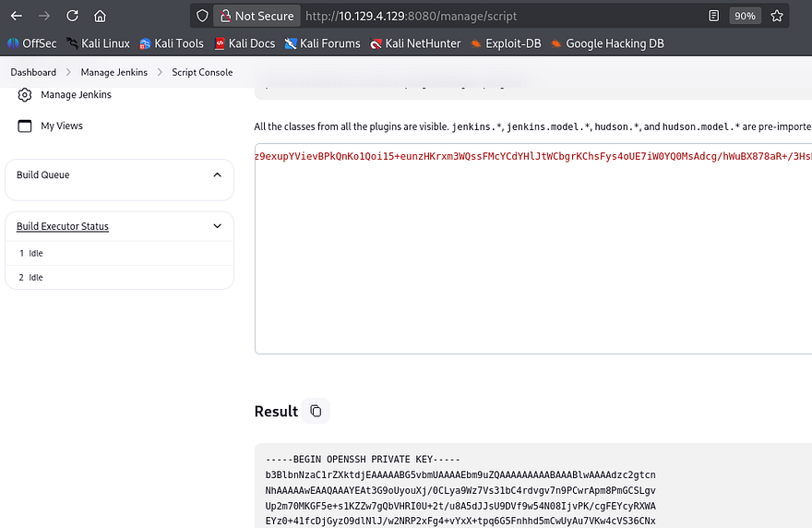Open Kali Tools bookmark
The width and height of the screenshot is (812, 528).
(172, 43)
